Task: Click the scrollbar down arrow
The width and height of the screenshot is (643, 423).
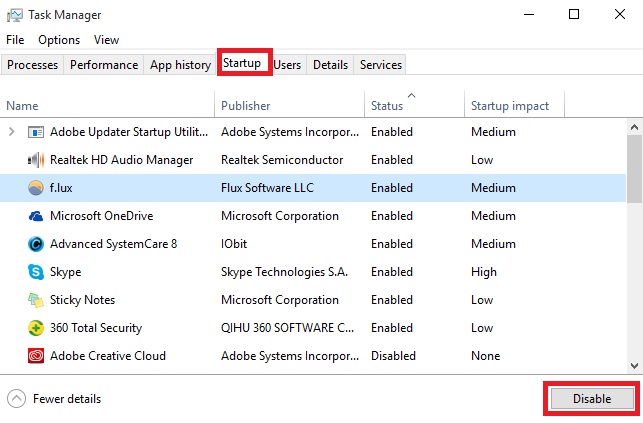Action: coord(634,365)
